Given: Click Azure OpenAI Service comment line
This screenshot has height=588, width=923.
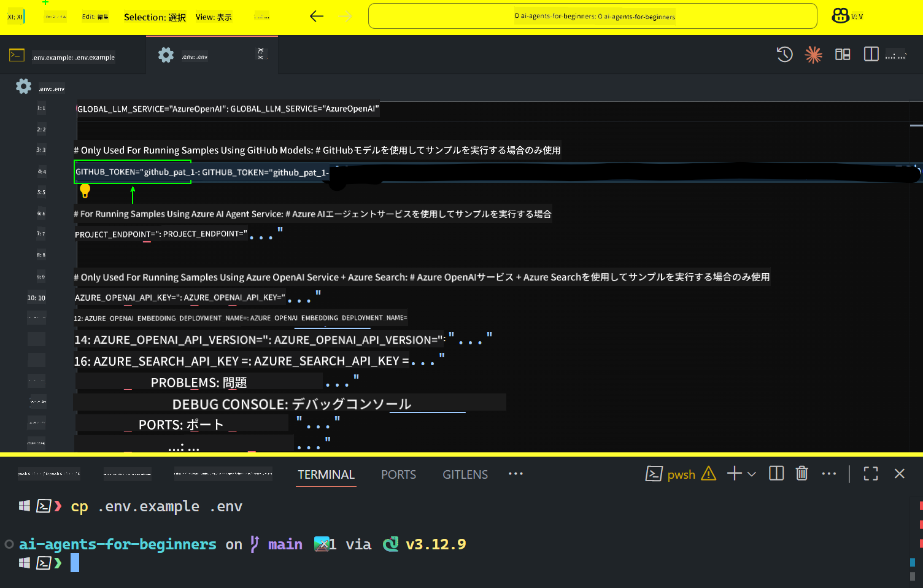Looking at the screenshot, I should point(422,277).
